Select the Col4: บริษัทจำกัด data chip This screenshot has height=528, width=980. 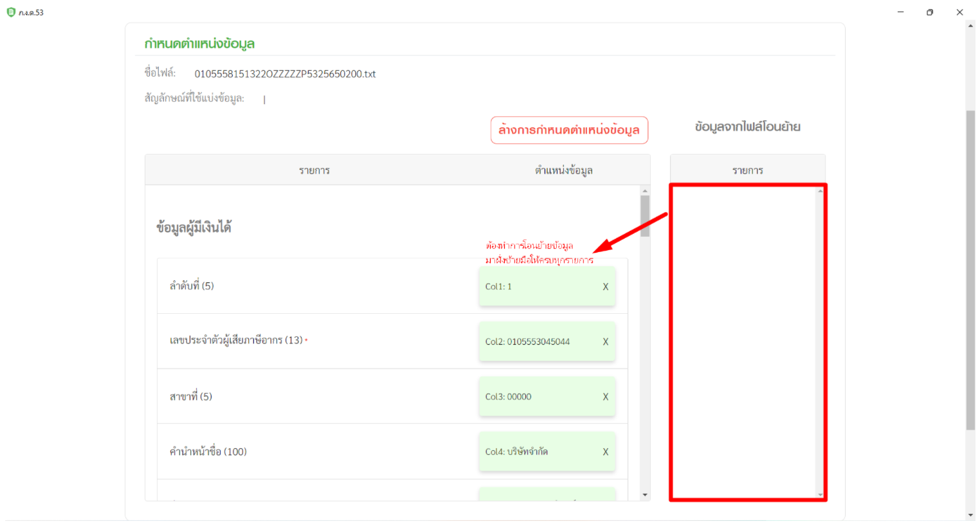pos(537,452)
